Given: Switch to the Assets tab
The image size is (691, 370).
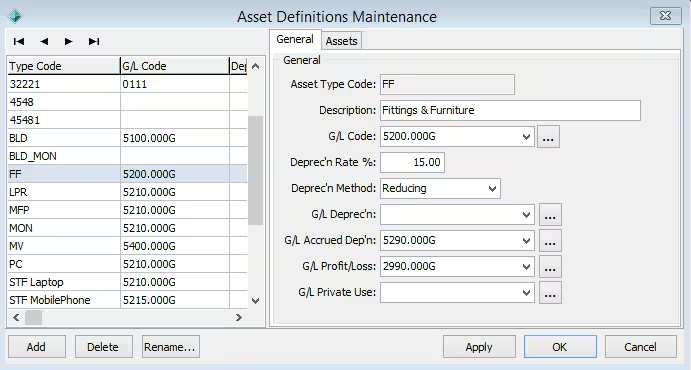Looking at the screenshot, I should pos(342,41).
